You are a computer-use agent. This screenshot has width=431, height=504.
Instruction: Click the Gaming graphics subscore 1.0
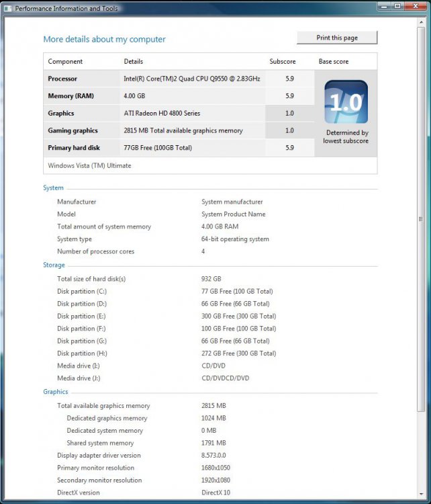tap(290, 130)
